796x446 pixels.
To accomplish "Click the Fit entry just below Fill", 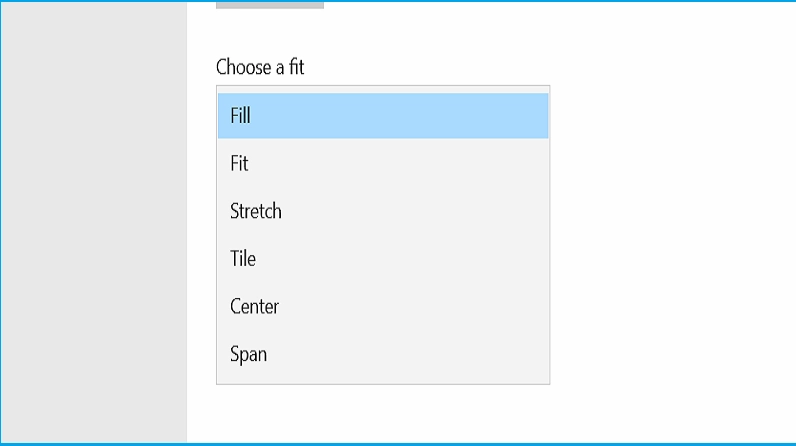I will (383, 163).
